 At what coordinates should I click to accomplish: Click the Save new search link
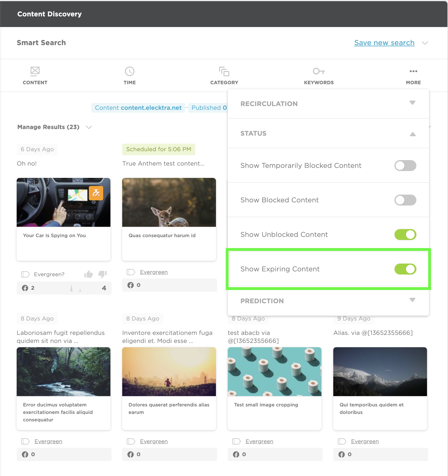coord(384,43)
